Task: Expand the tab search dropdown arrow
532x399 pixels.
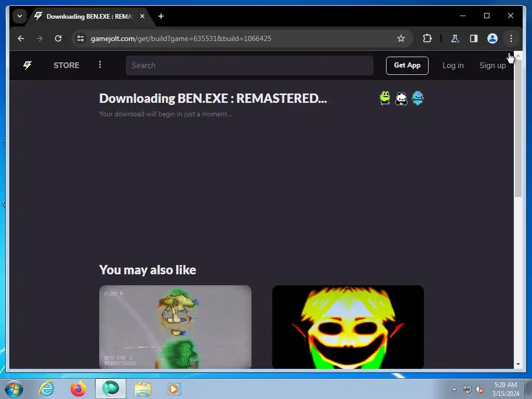Action: (20, 16)
